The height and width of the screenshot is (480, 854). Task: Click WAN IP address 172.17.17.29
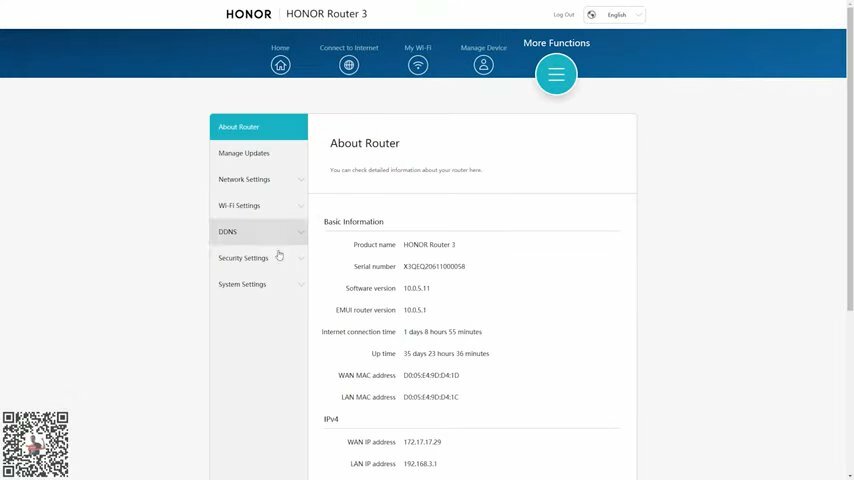[x=422, y=442]
